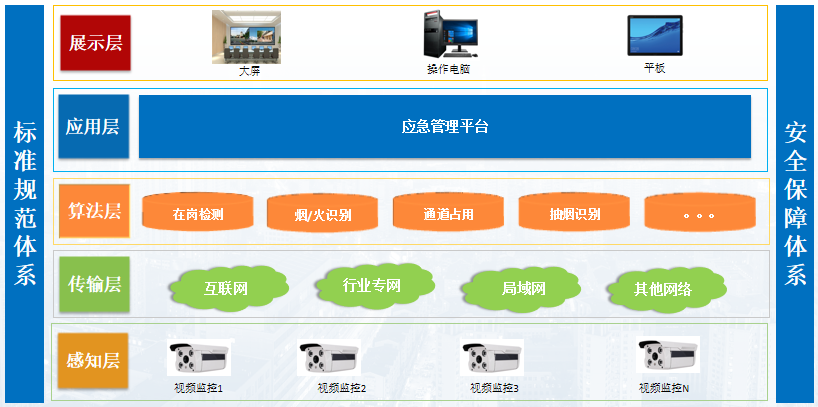
Task: Click the 应急管理平台 blue bar
Action: click(x=444, y=127)
